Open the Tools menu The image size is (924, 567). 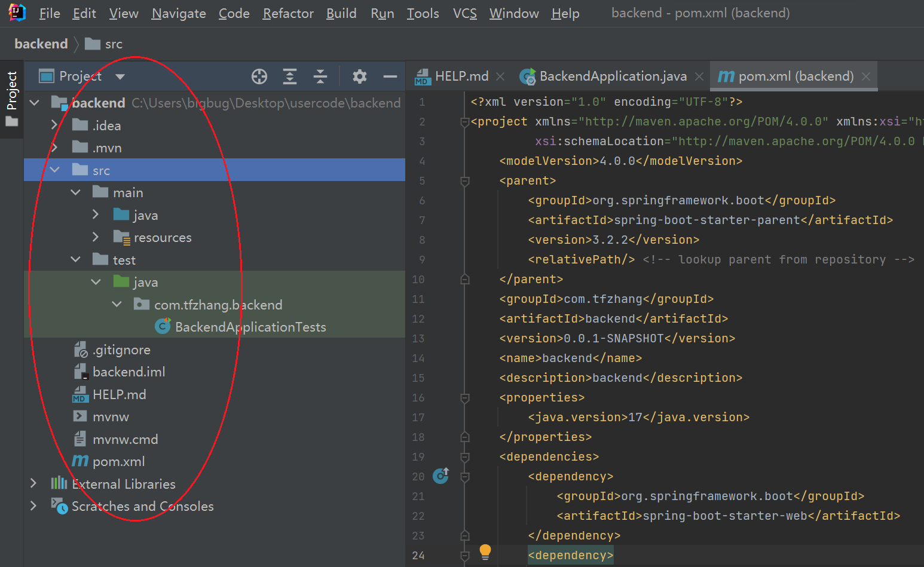coord(423,13)
